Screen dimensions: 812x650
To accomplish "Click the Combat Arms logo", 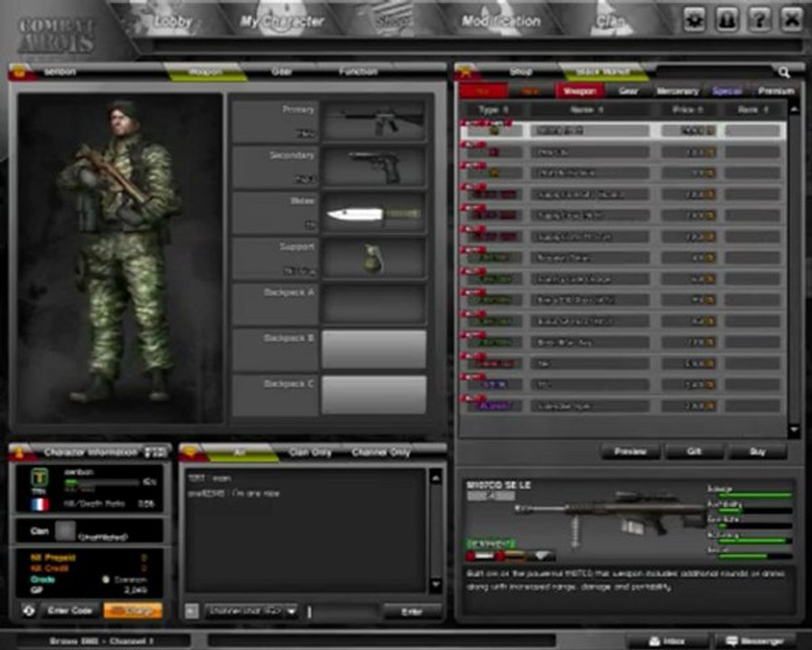I will point(57,36).
